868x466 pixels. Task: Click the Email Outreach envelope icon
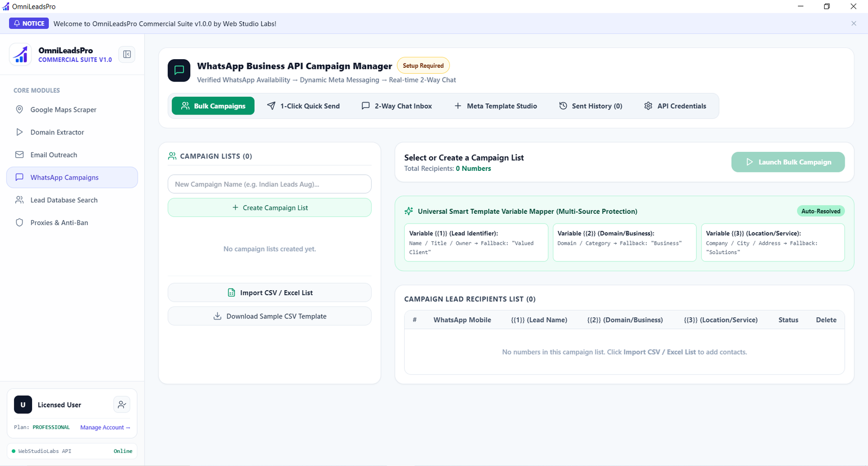click(20, 155)
